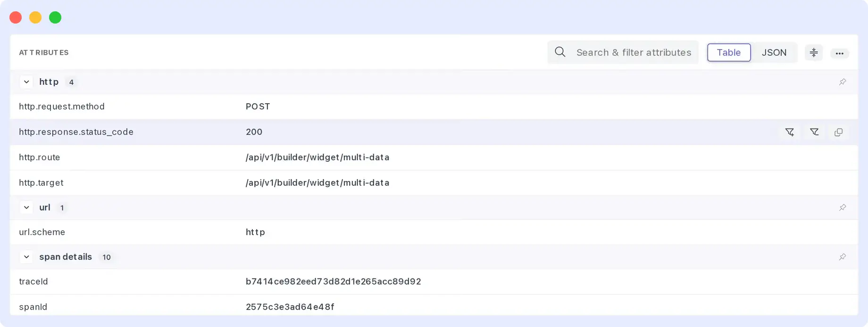This screenshot has width=868, height=327.
Task: Copy the status_code row value
Action: [838, 132]
